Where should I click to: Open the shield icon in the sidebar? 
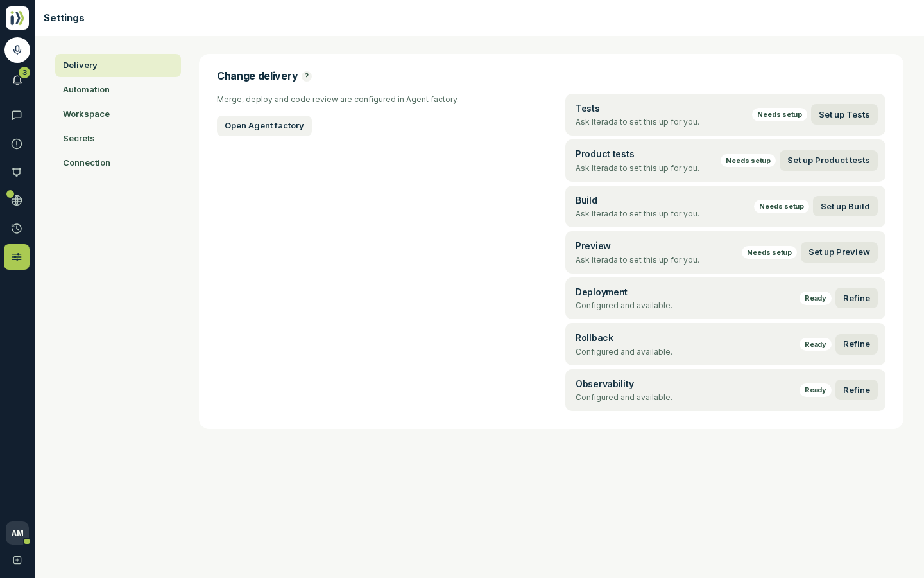point(17,172)
